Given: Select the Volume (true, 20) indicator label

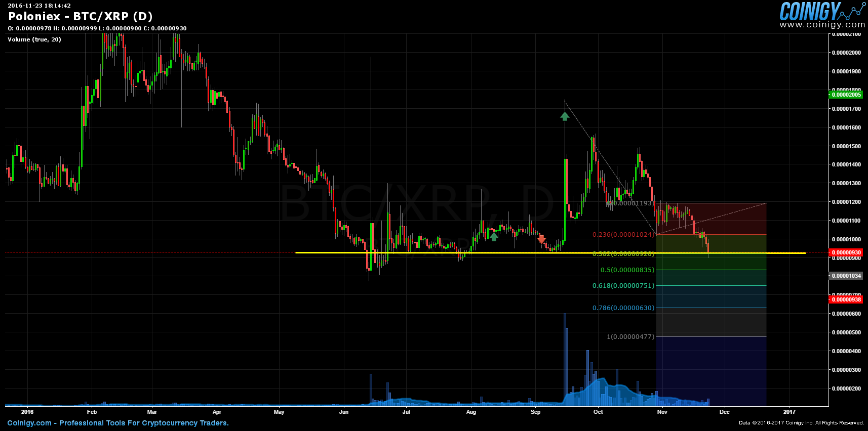Looking at the screenshot, I should tap(34, 39).
